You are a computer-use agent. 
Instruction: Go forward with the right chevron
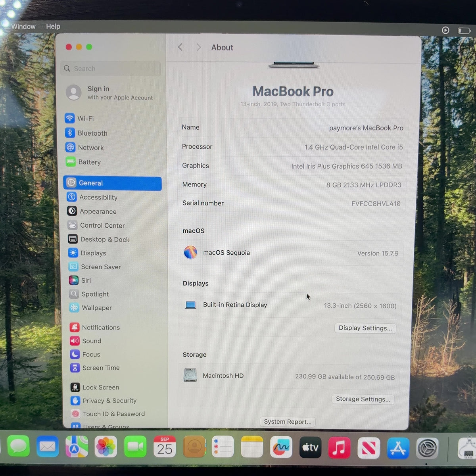pos(199,47)
